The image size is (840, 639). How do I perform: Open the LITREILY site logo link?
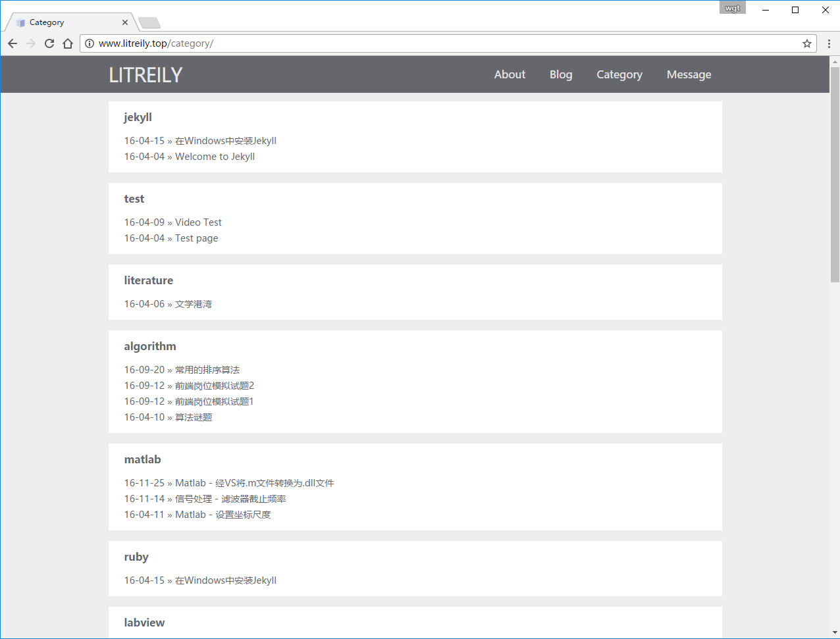point(145,75)
